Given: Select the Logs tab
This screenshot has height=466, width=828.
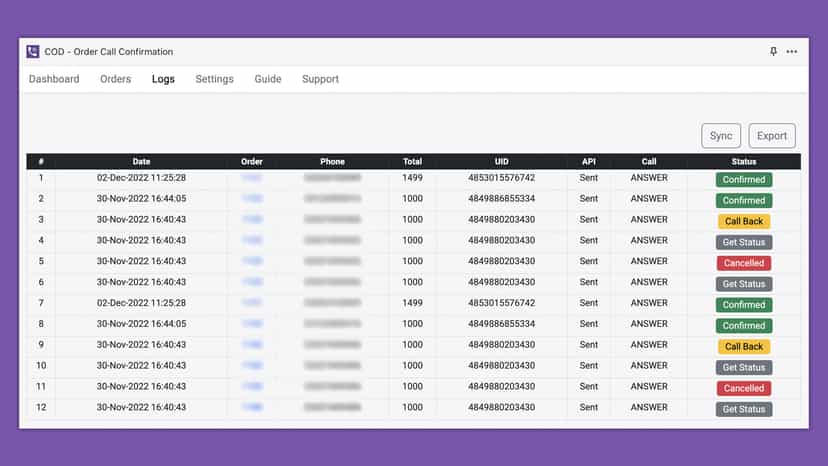Looking at the screenshot, I should tap(163, 79).
